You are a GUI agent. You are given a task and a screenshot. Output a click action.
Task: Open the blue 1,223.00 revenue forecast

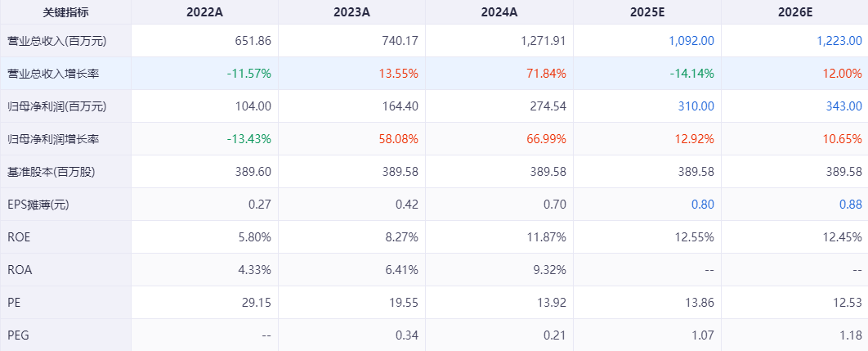click(x=839, y=41)
